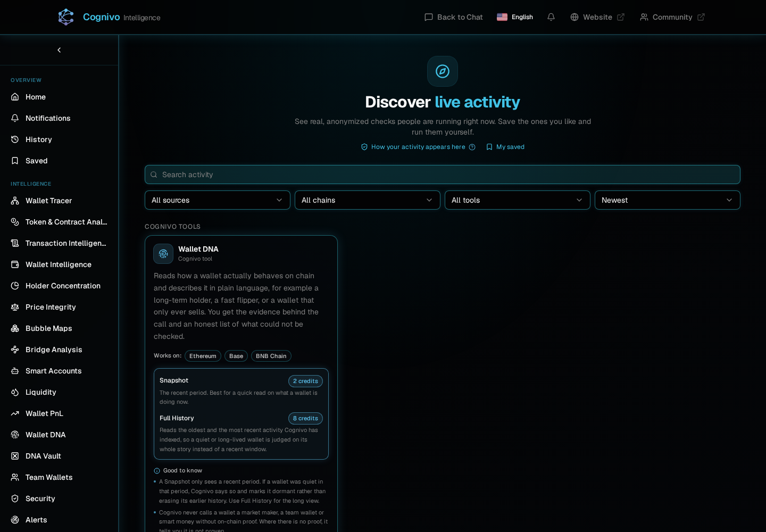Click the Price Integrity scales icon
Viewport: 766px width, 532px height.
pos(15,307)
